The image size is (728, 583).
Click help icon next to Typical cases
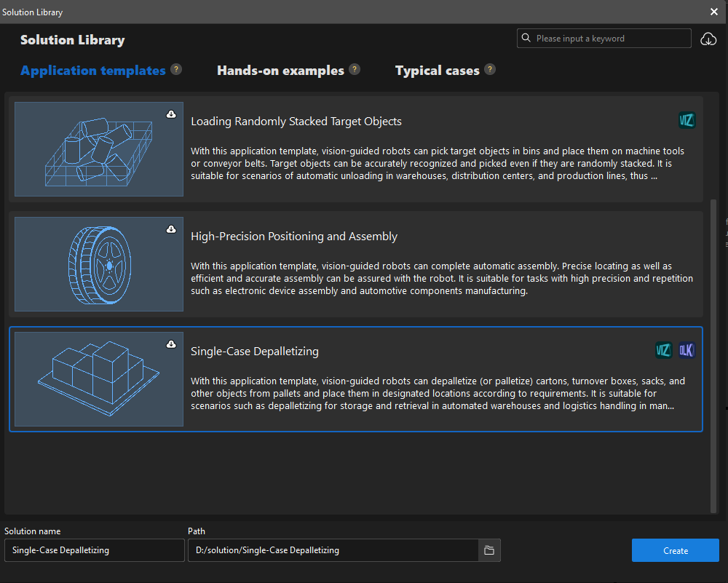coord(490,70)
